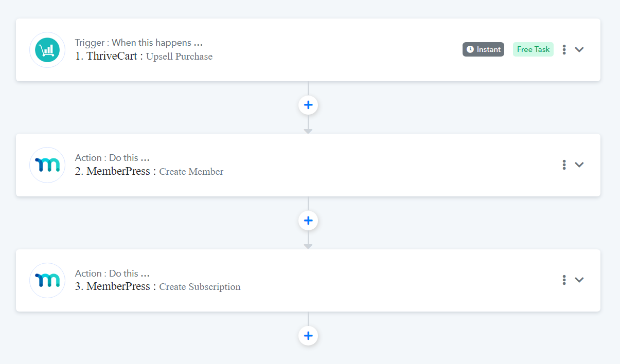The height and width of the screenshot is (364, 620).
Task: Click the Upsell Purchase event label
Action: pyautogui.click(x=179, y=57)
